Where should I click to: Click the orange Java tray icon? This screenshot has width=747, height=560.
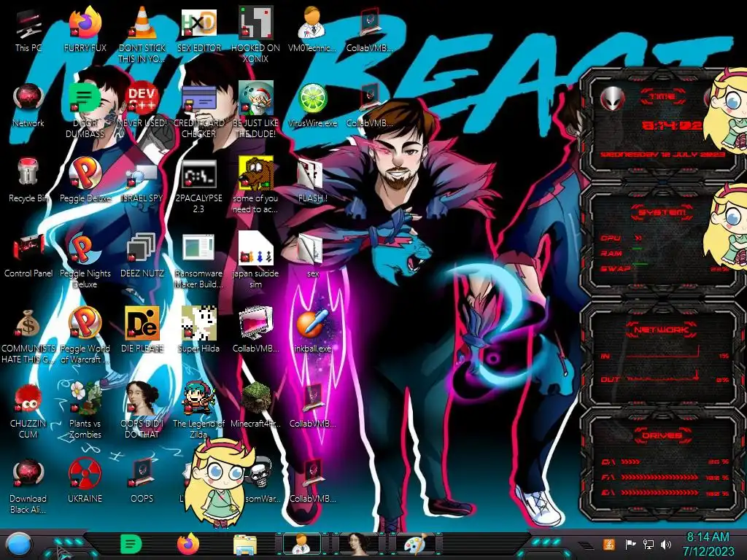click(608, 544)
